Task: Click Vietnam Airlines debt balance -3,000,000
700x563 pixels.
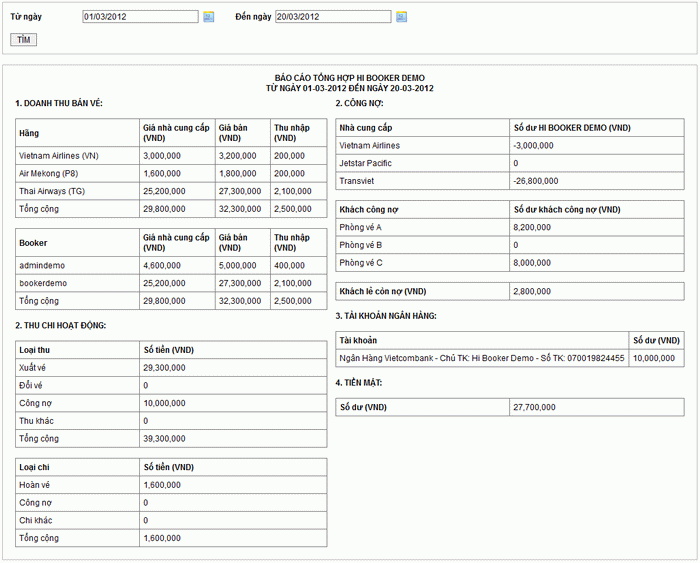Action: click(533, 146)
